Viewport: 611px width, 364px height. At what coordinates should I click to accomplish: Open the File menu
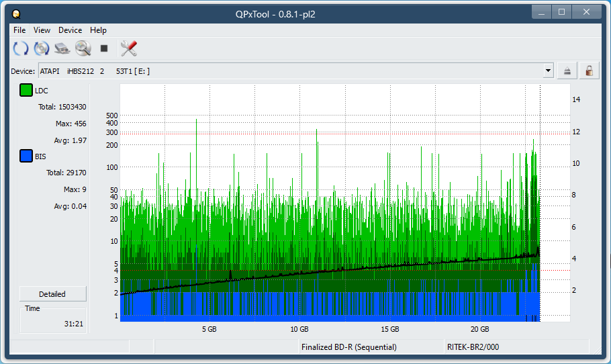coord(19,30)
